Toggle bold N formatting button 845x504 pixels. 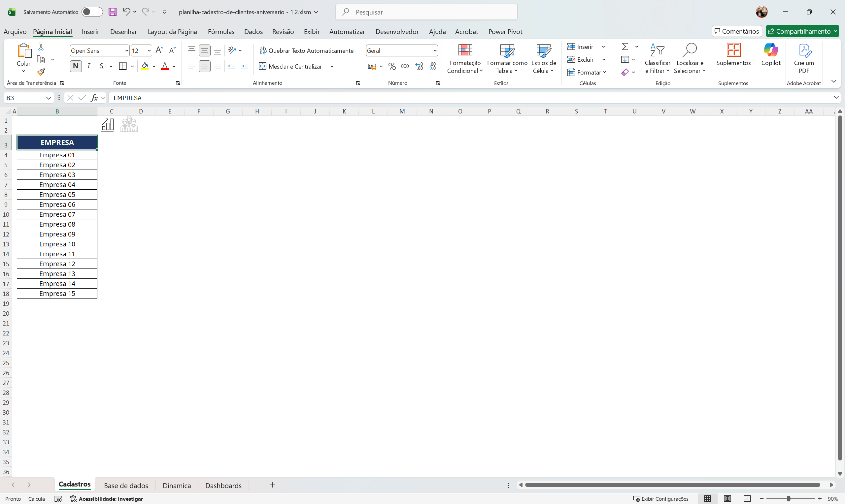[76, 66]
